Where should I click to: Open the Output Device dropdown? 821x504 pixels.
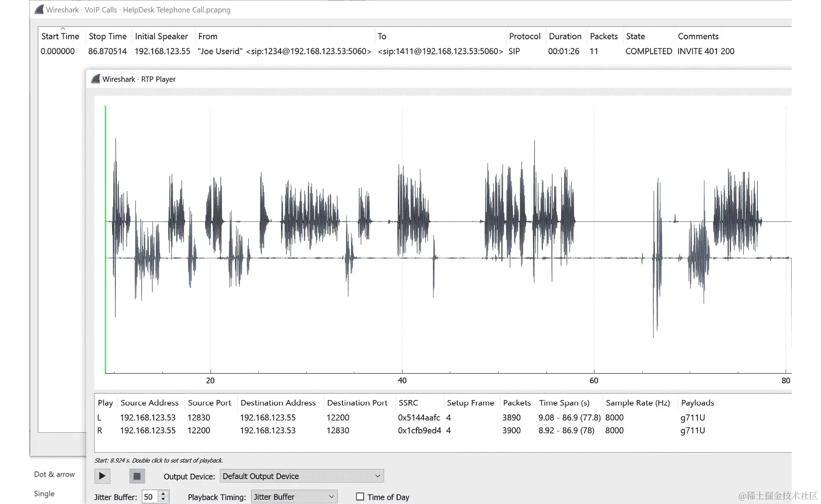coord(302,476)
